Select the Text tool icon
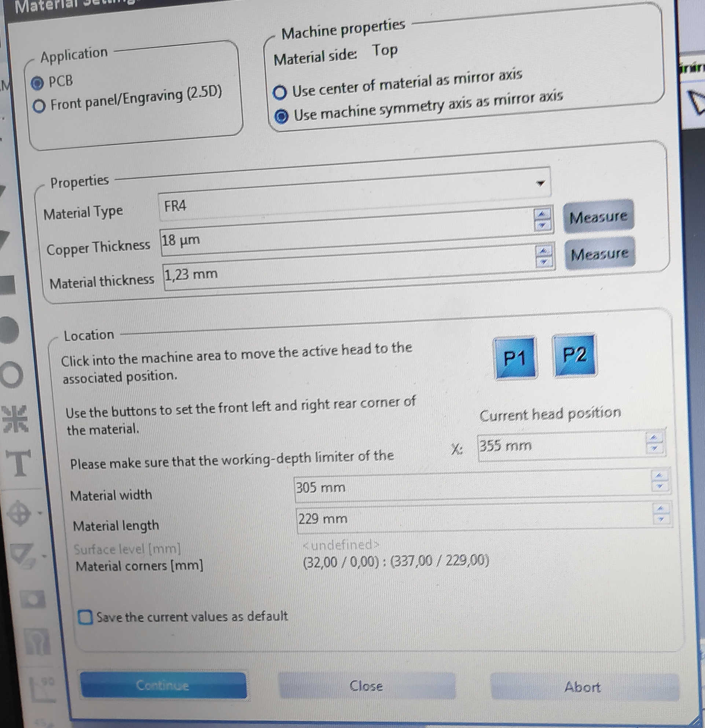This screenshot has width=705, height=728. (x=18, y=463)
